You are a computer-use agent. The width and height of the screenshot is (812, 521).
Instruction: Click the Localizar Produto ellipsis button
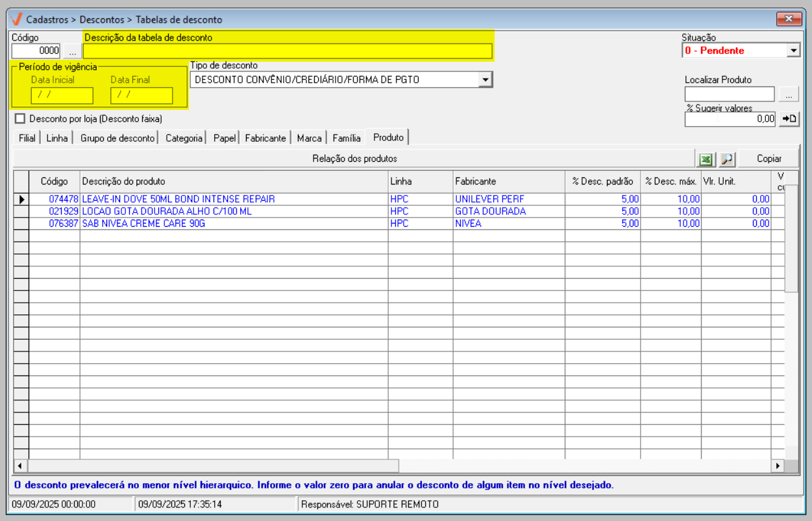[x=789, y=95]
